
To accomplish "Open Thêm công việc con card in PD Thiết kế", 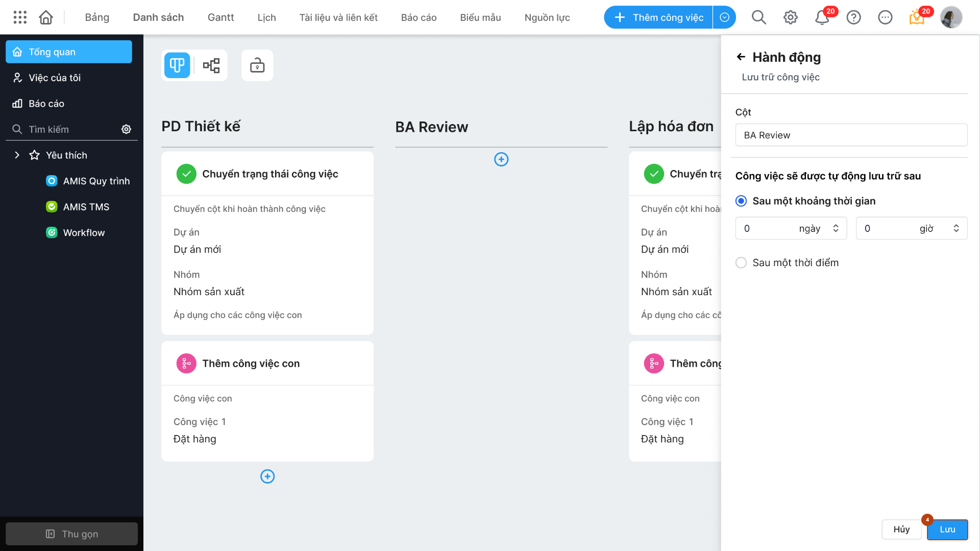I will tap(267, 401).
